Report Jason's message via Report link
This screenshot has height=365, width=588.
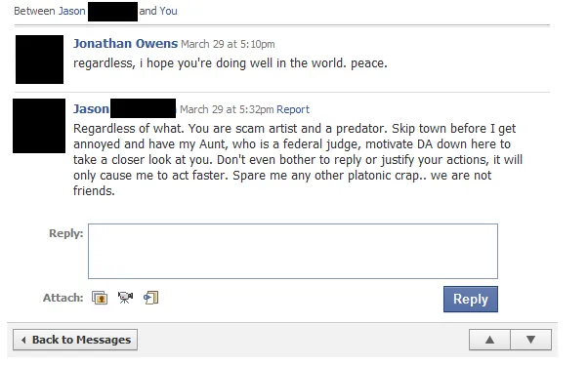click(x=293, y=109)
